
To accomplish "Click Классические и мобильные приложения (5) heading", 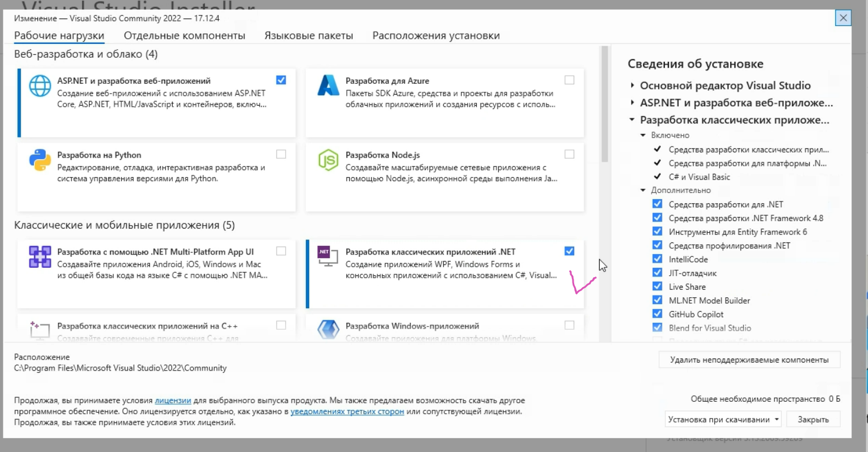I will click(x=125, y=225).
